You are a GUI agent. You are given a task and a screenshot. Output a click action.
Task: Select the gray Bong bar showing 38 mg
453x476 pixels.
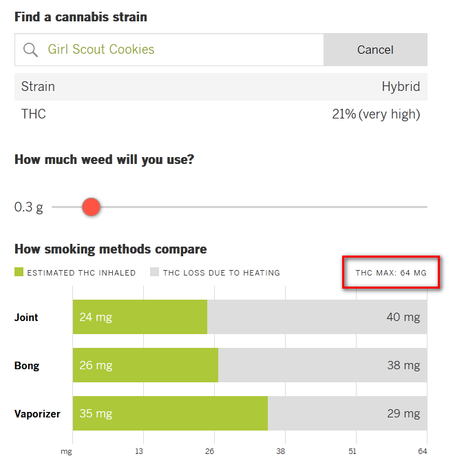click(322, 365)
